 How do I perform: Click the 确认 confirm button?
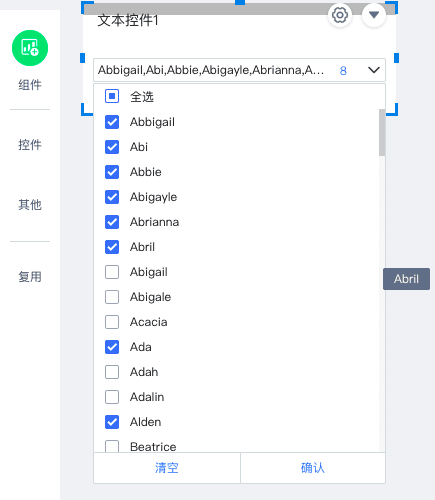313,468
